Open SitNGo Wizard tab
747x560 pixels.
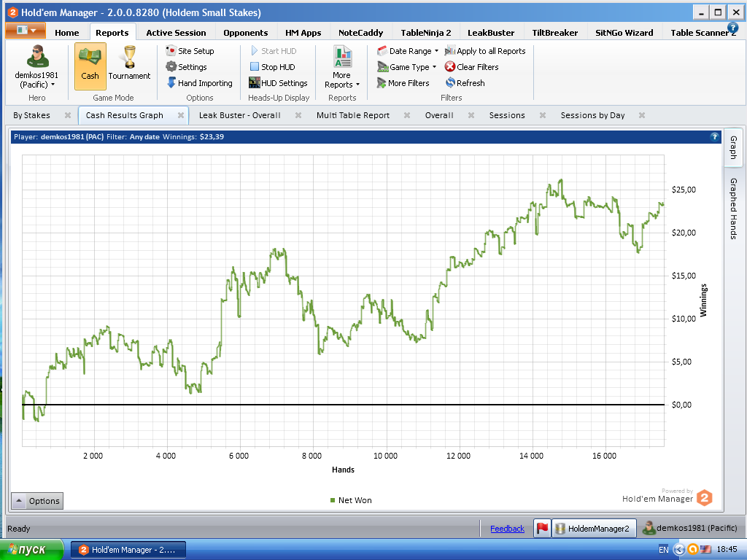pos(624,32)
